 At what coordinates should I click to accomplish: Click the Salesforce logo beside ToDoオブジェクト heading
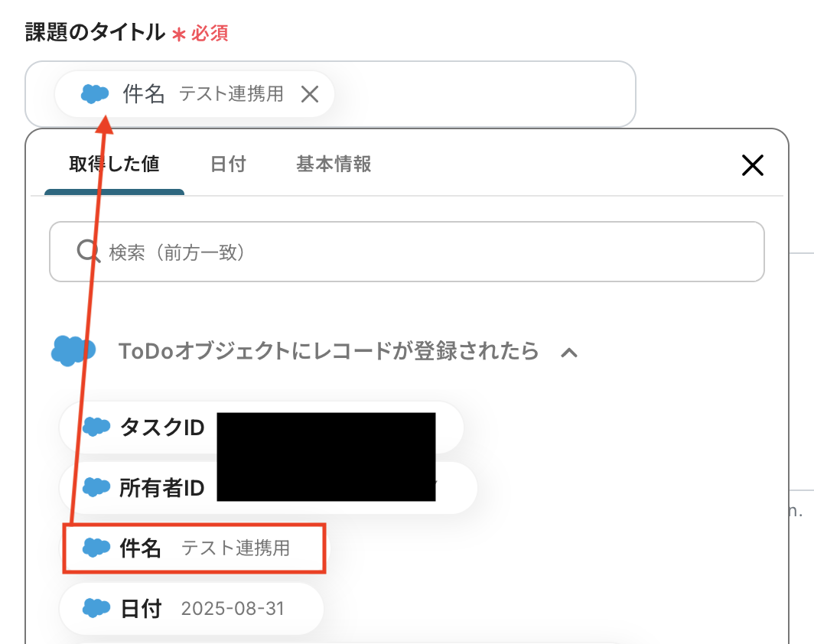pyautogui.click(x=73, y=351)
